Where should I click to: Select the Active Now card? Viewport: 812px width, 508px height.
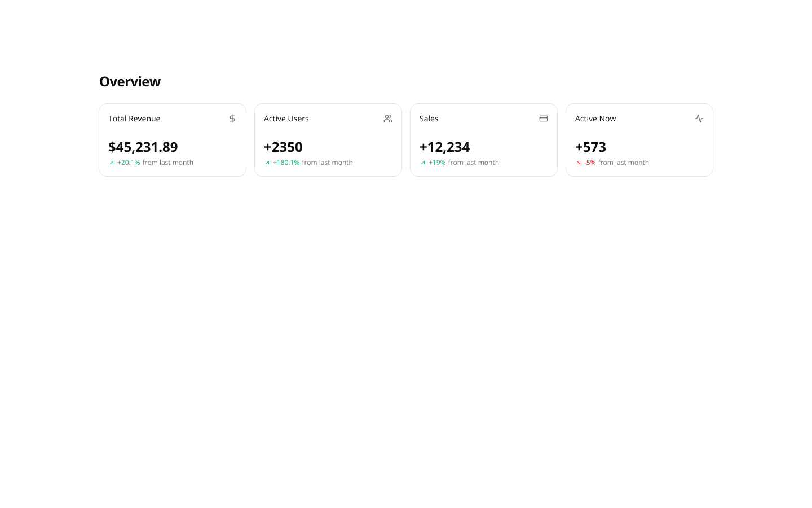(639, 140)
